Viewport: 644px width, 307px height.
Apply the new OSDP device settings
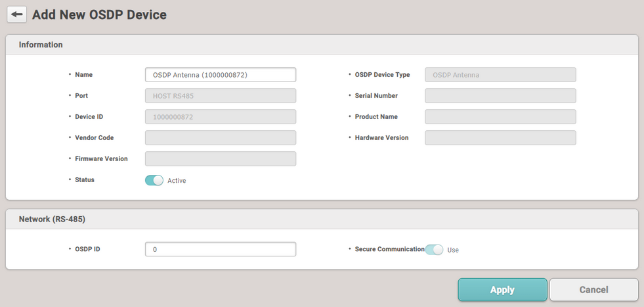click(502, 290)
